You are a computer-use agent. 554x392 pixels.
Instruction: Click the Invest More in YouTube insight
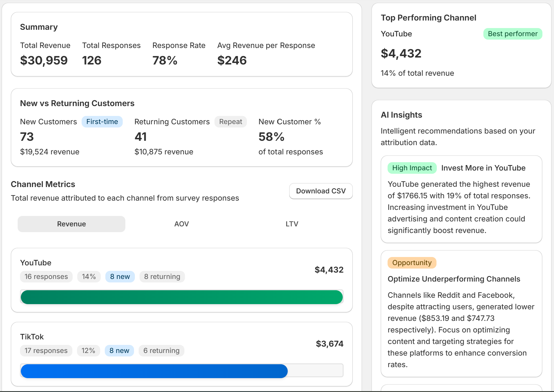483,168
